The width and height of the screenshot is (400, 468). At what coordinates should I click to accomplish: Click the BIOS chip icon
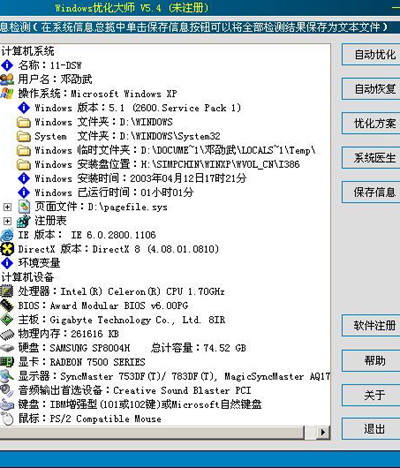(7, 305)
